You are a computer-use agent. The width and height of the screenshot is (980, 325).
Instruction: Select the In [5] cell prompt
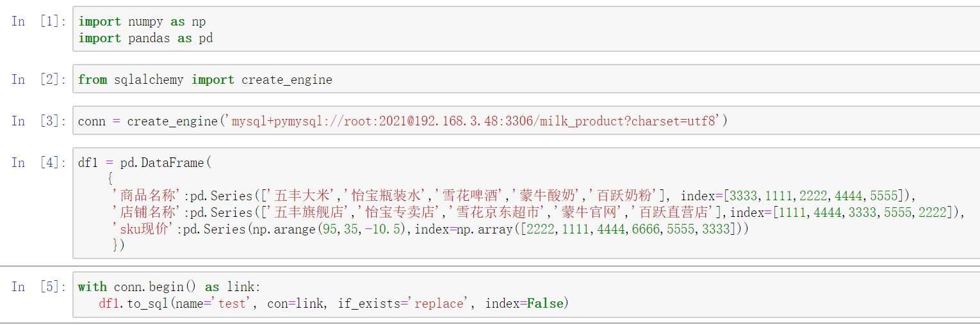(38, 287)
